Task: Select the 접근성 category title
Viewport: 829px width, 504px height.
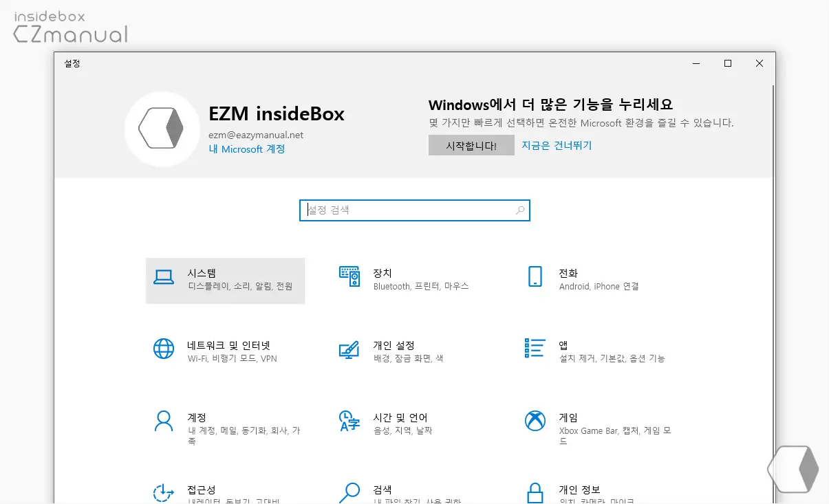Action: tap(202, 490)
